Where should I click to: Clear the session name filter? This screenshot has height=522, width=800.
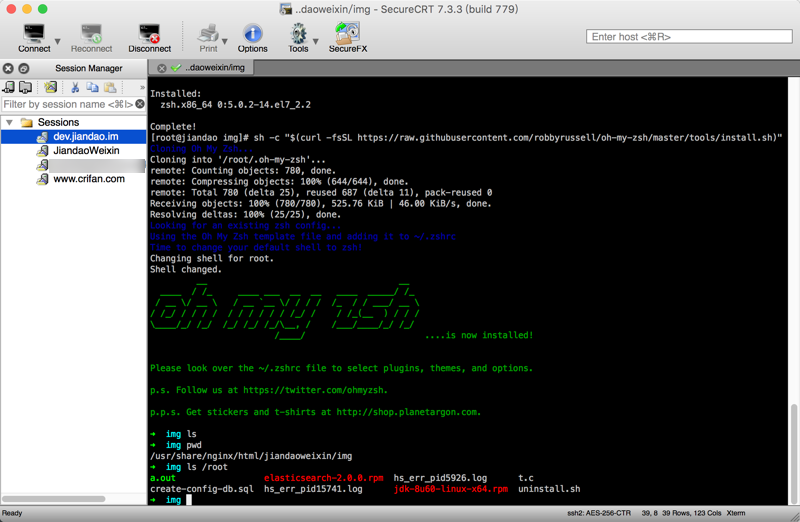(140, 104)
